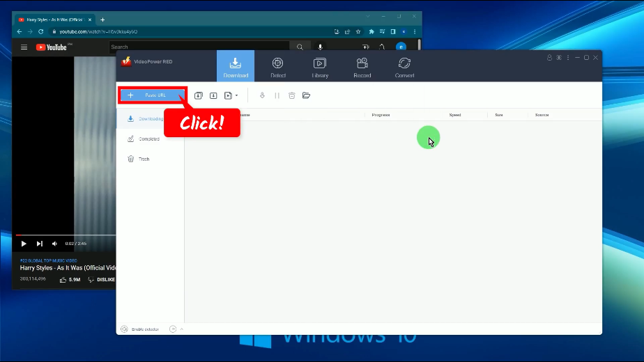Click the start download arrow icon
The image size is (644, 362).
tap(262, 95)
